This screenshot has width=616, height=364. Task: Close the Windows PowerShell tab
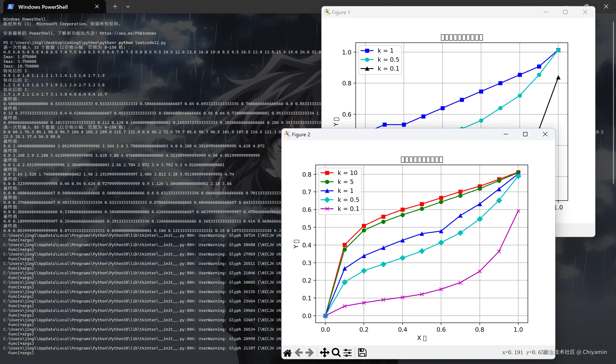point(97,7)
